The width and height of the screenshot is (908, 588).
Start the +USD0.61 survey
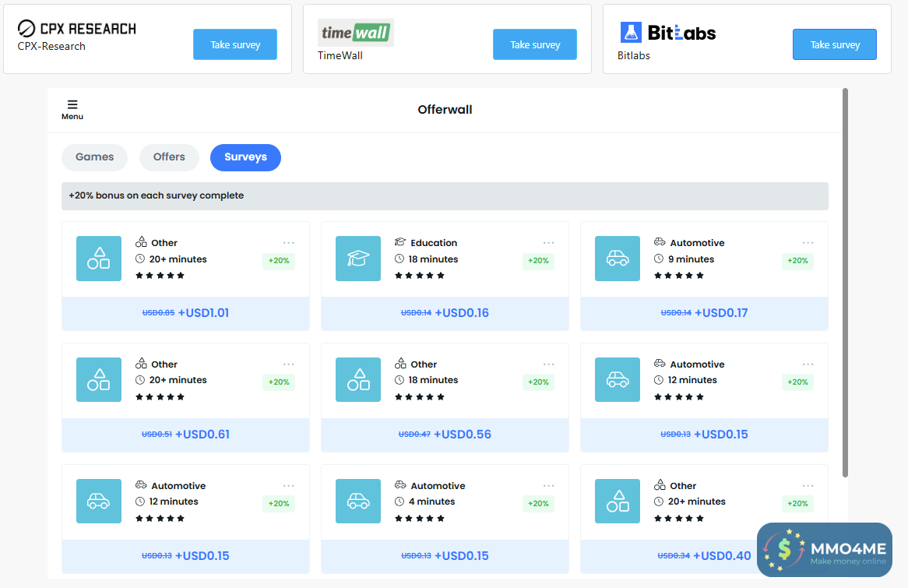click(185, 435)
